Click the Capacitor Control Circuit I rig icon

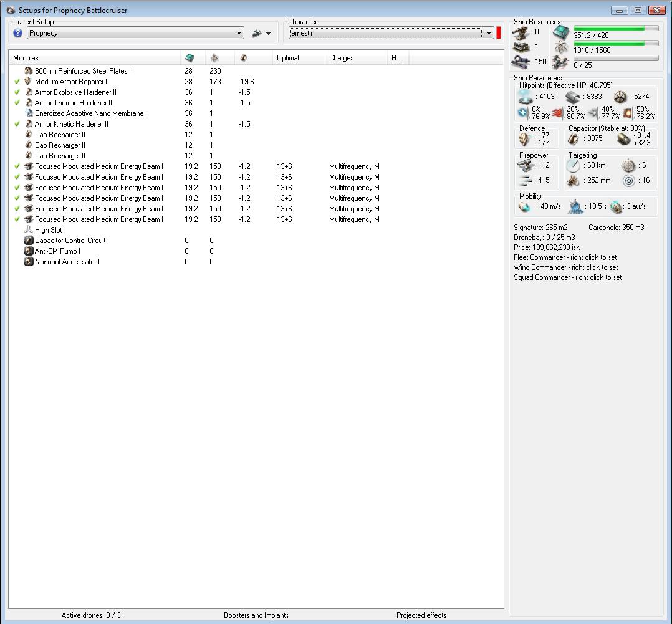click(x=29, y=241)
